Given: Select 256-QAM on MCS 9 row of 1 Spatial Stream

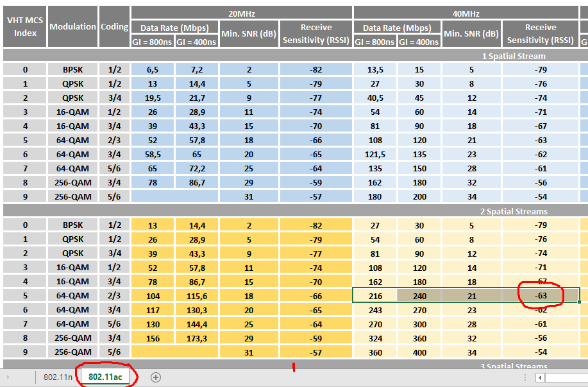Looking at the screenshot, I should pyautogui.click(x=72, y=196).
